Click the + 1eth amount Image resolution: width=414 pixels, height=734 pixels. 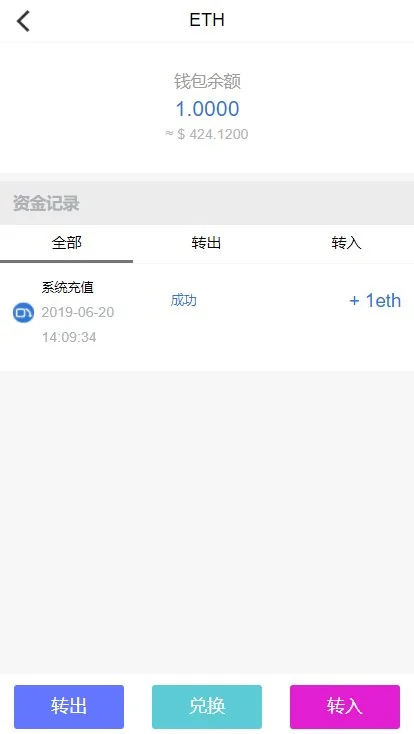[x=375, y=301]
